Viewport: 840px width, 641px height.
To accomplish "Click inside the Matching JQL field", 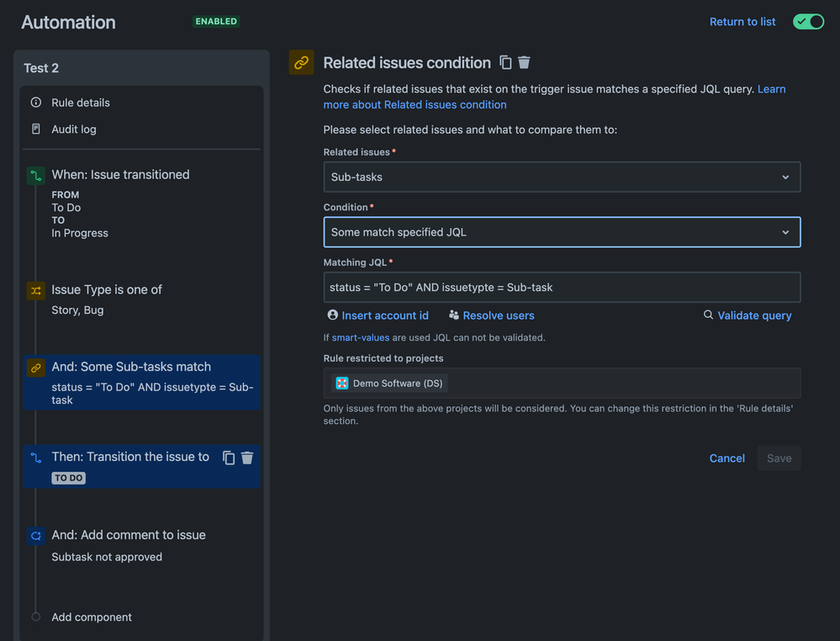I will [562, 287].
